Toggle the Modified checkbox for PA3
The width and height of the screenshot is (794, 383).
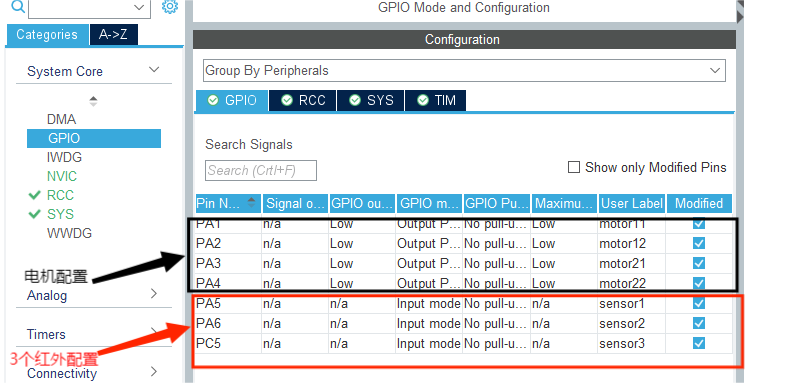coord(699,263)
